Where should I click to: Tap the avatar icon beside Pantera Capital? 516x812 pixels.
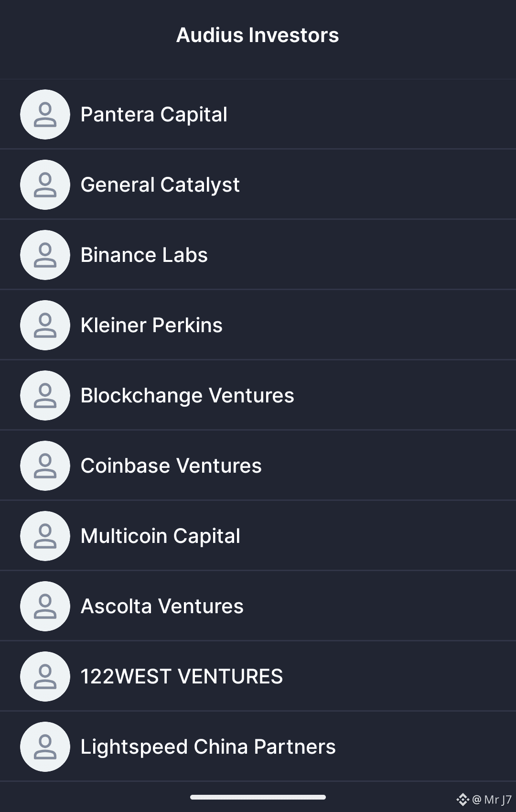click(x=45, y=115)
